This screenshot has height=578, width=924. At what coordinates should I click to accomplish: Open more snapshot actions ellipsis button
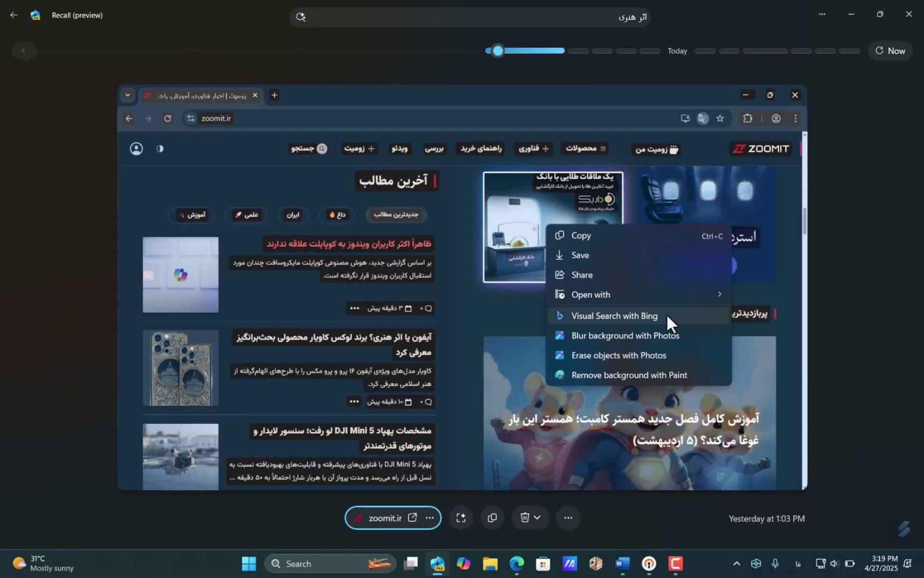568,518
